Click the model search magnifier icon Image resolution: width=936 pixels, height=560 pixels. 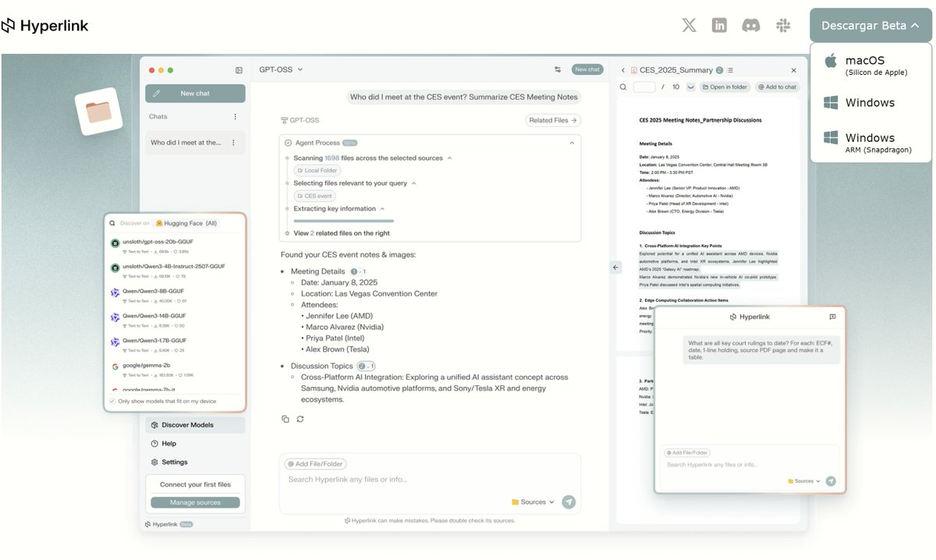pos(112,223)
